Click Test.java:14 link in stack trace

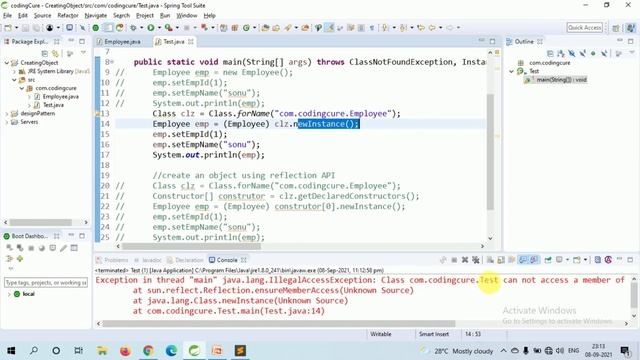pos(293,311)
